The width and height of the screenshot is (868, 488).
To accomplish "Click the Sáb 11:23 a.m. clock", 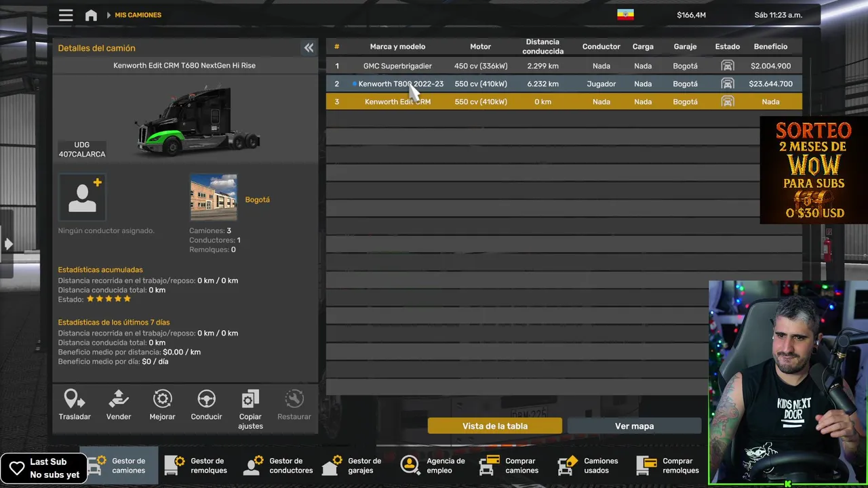I will pyautogui.click(x=778, y=15).
